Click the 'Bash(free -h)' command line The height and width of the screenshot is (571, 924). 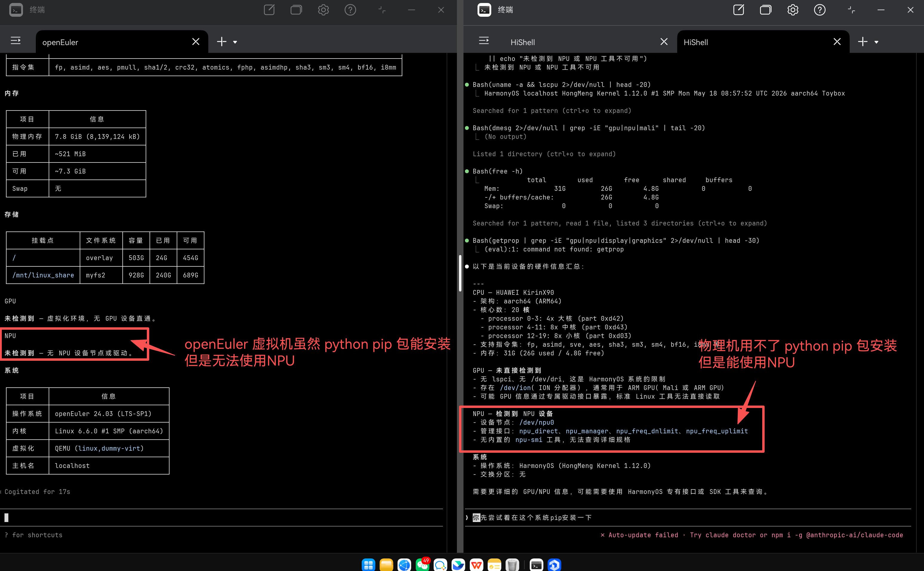(x=497, y=171)
